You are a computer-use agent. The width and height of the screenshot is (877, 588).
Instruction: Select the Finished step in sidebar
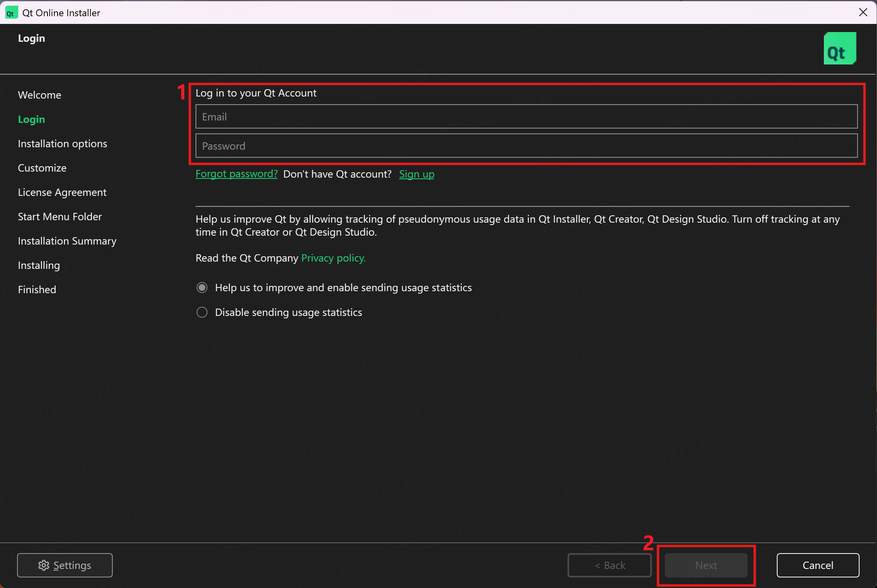37,290
